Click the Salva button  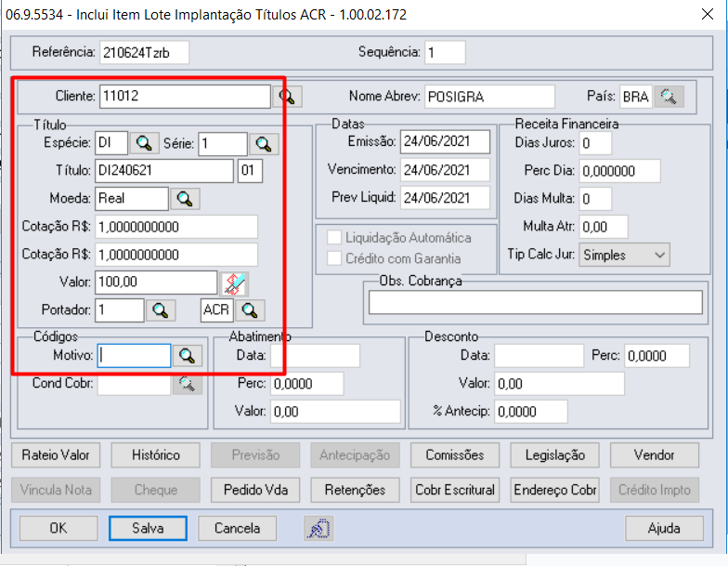point(149,528)
